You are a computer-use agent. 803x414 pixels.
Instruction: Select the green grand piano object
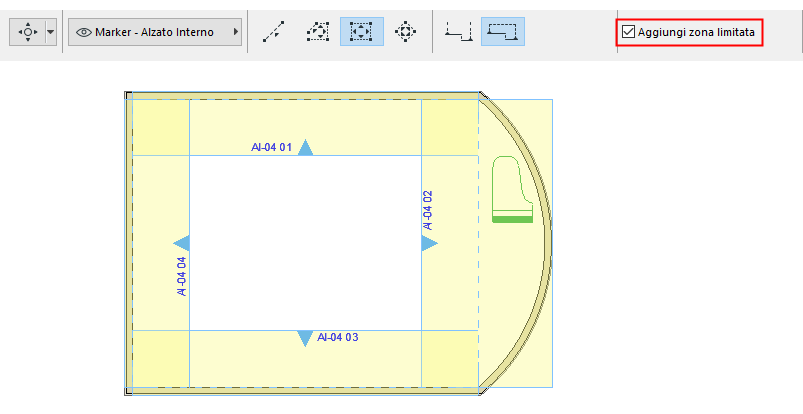pyautogui.click(x=512, y=190)
